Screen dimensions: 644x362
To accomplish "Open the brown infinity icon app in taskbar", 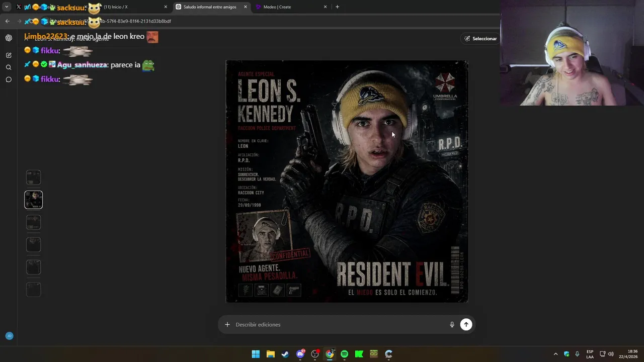I will pos(374,354).
